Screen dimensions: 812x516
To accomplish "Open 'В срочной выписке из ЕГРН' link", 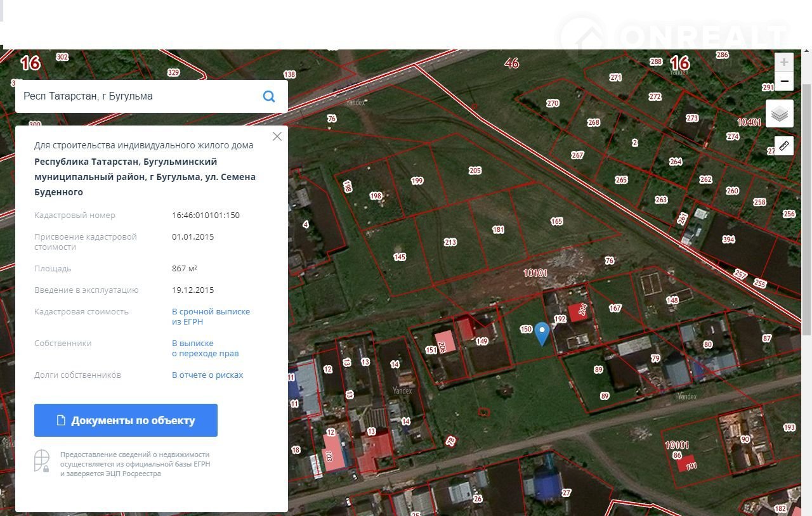I will point(211,316).
